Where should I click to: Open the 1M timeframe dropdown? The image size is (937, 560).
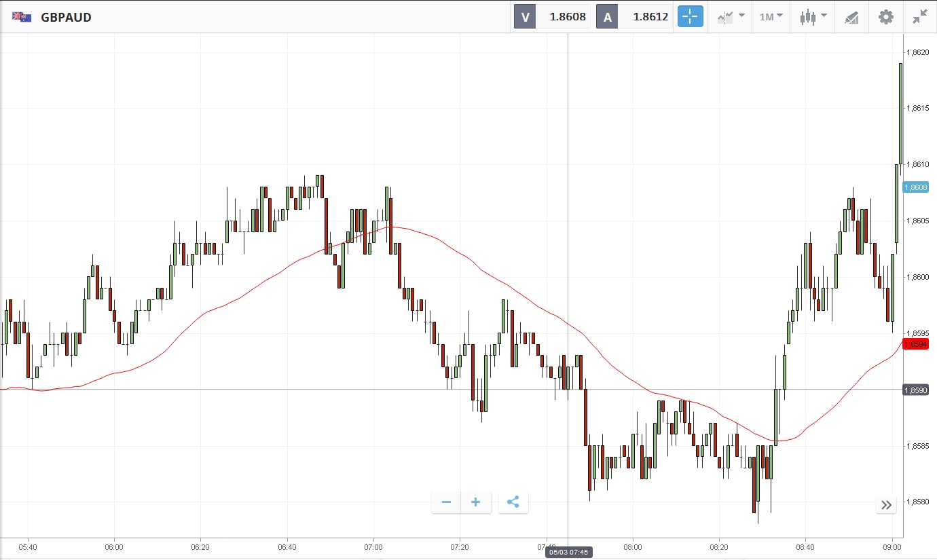coord(771,17)
